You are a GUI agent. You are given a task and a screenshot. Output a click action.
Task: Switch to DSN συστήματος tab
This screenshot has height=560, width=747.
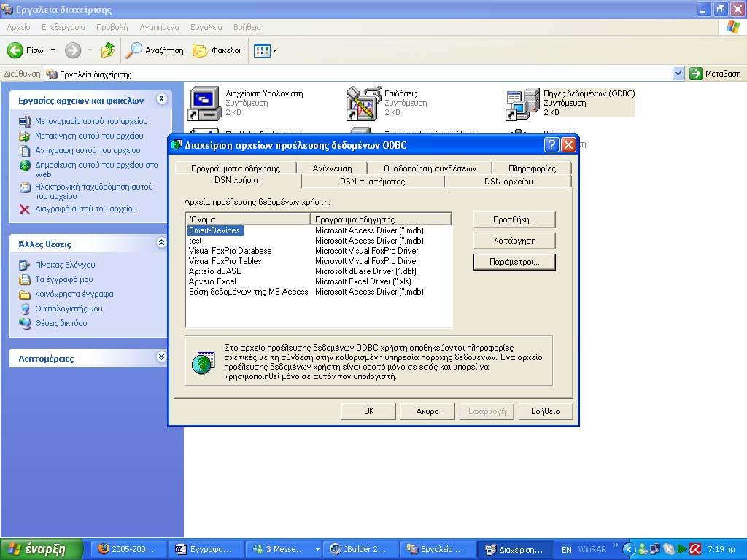pos(373,182)
